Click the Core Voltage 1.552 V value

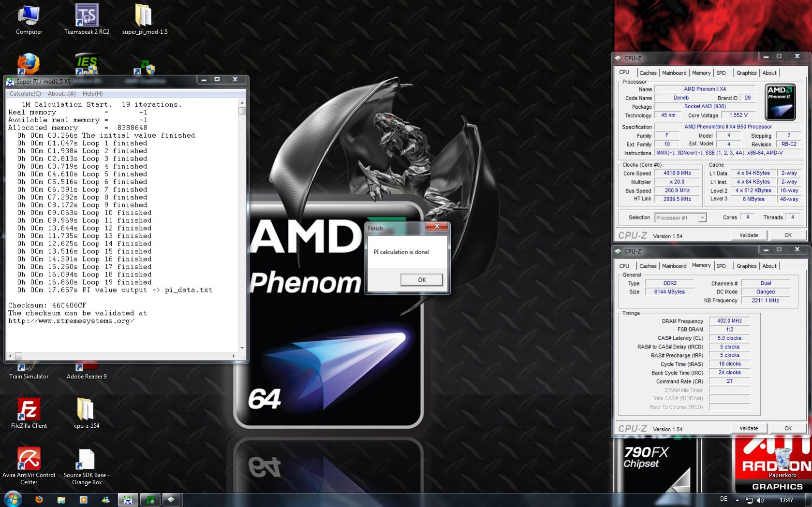[x=738, y=115]
